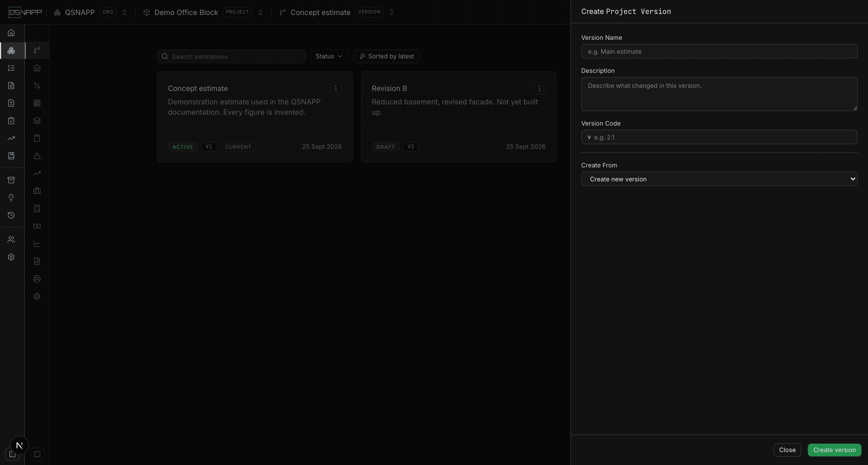Open the numbered list icon in main sidebar
868x465 pixels.
pos(11,68)
